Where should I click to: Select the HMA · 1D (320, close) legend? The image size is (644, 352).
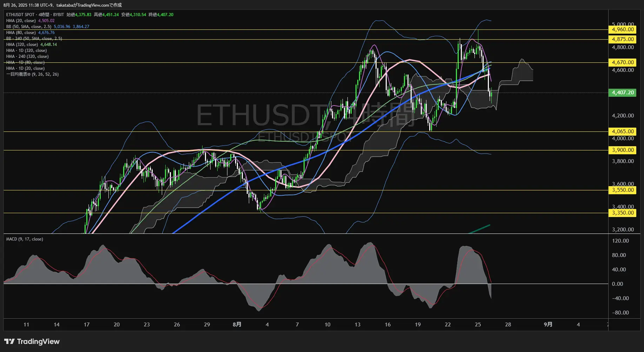tap(26, 50)
